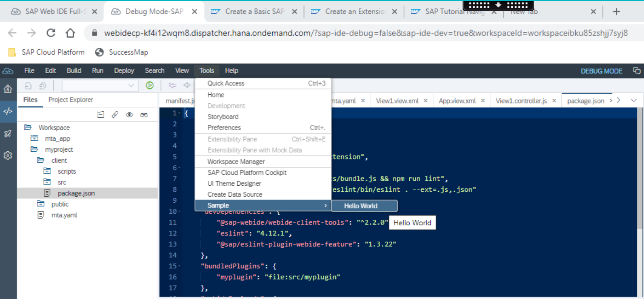Click the purple last edit location arrow icon
Image resolution: width=644 pixels, height=299 pixels.
pos(173,85)
